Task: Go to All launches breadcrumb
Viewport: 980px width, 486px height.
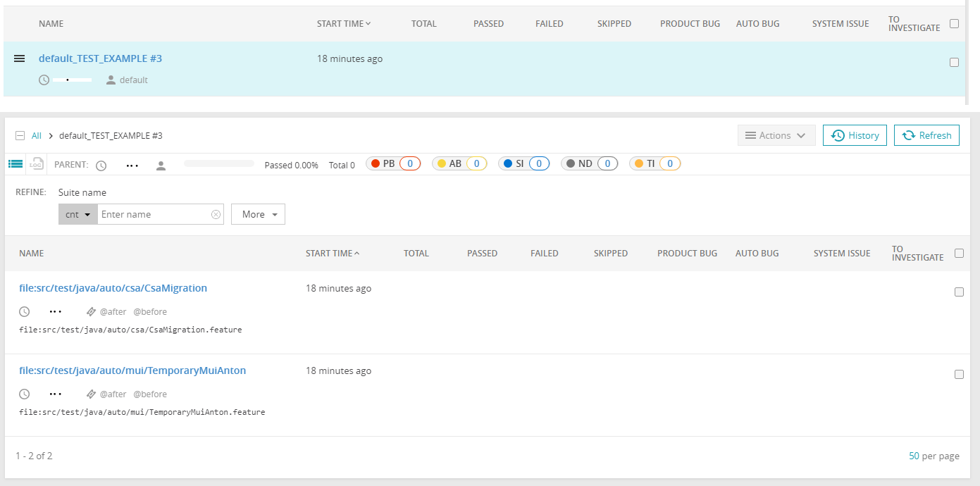Action: coord(37,136)
